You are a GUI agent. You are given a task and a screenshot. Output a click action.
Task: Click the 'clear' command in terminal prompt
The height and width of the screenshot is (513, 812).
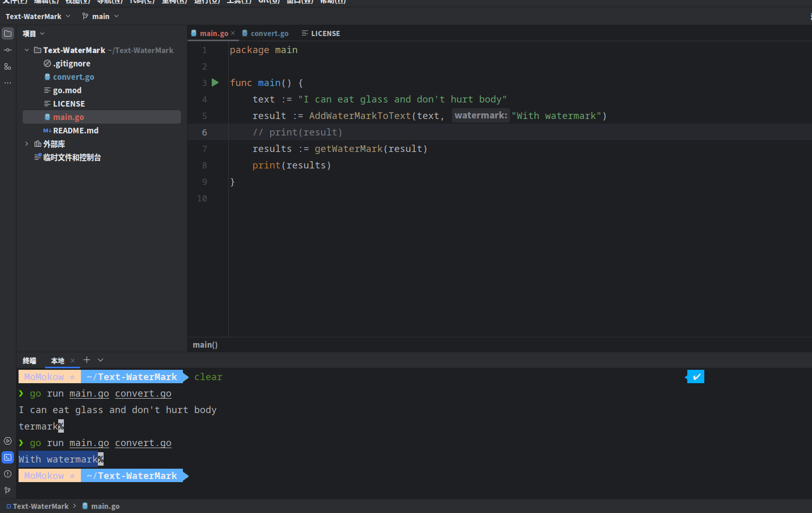click(208, 377)
